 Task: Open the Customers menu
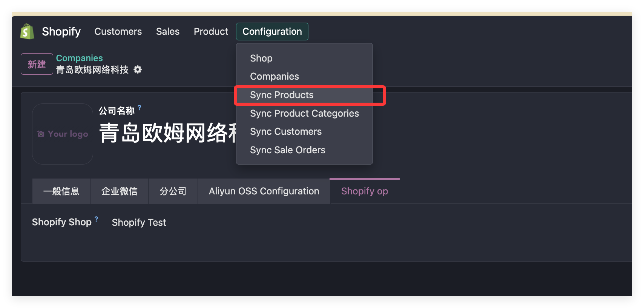click(118, 31)
